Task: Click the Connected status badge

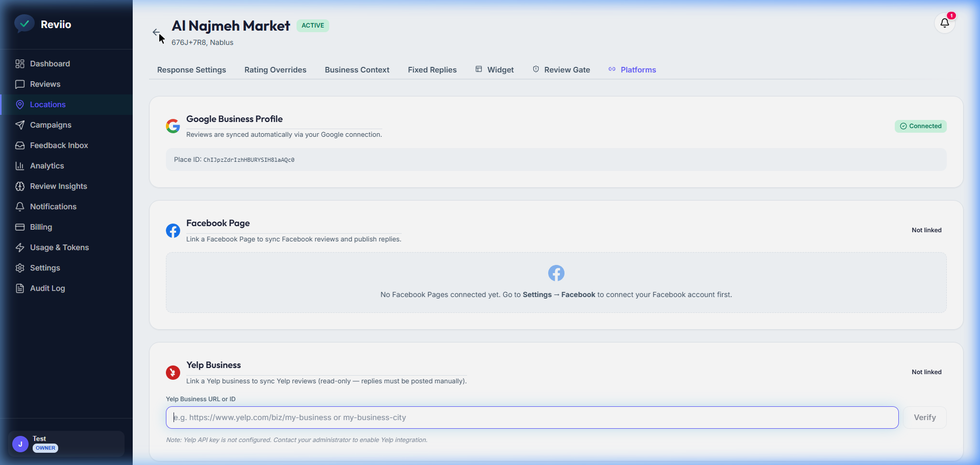Action: (x=921, y=126)
